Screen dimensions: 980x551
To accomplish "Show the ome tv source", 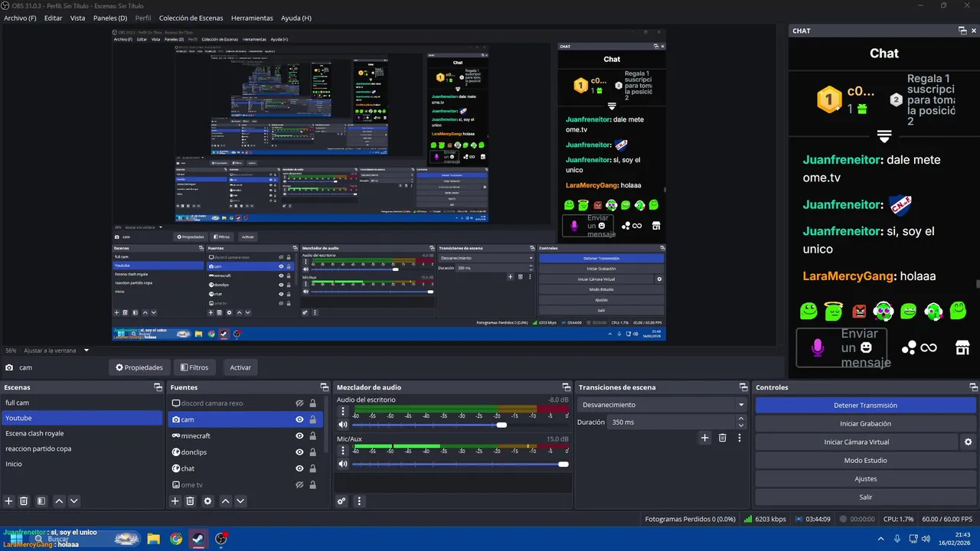I will point(299,485).
